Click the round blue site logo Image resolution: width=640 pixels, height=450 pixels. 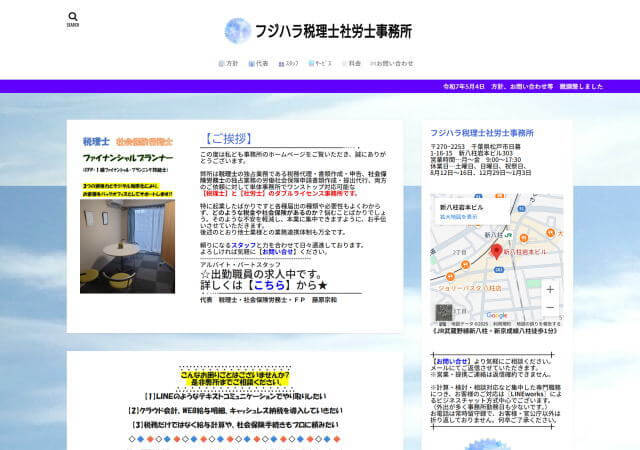pos(238,31)
